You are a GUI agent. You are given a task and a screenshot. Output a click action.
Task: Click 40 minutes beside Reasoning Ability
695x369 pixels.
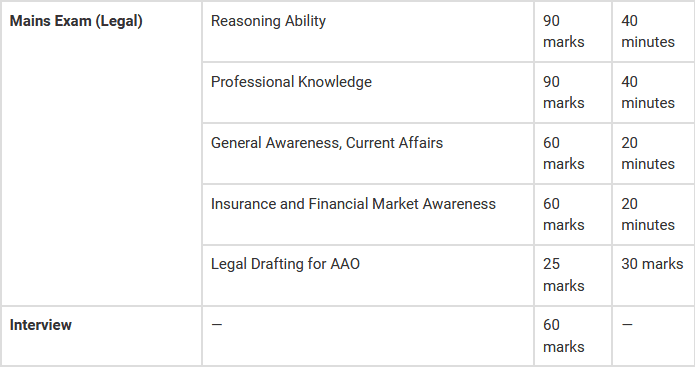point(648,31)
